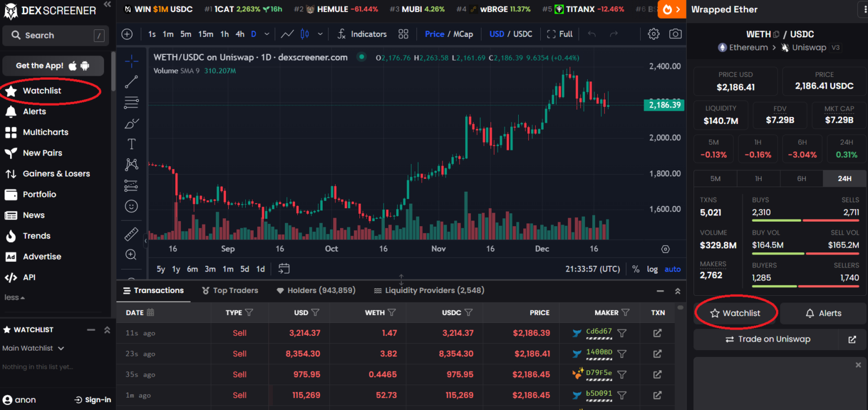Pick the emoji sticker tool
This screenshot has height=410, width=868.
(131, 206)
